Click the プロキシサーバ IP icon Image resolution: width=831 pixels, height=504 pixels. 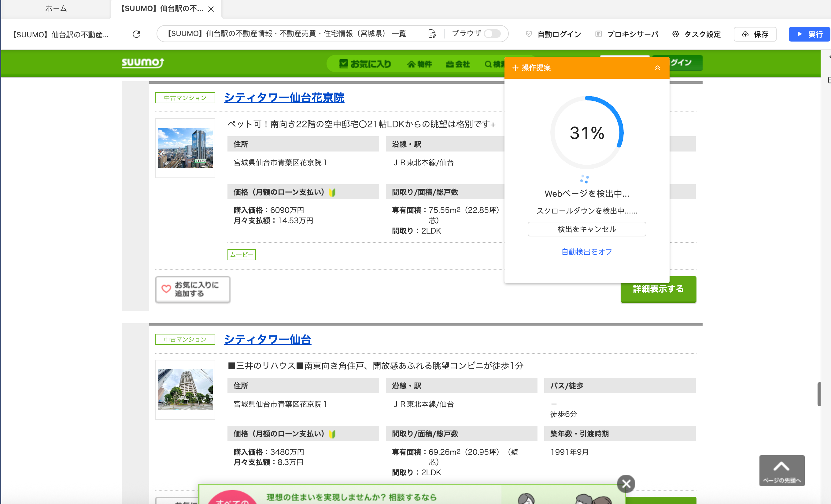pyautogui.click(x=599, y=34)
